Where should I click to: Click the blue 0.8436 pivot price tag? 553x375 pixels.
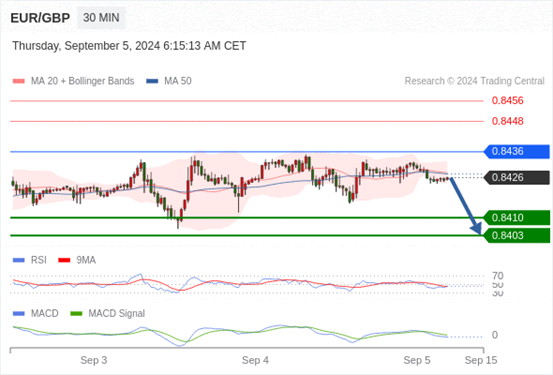(x=517, y=151)
